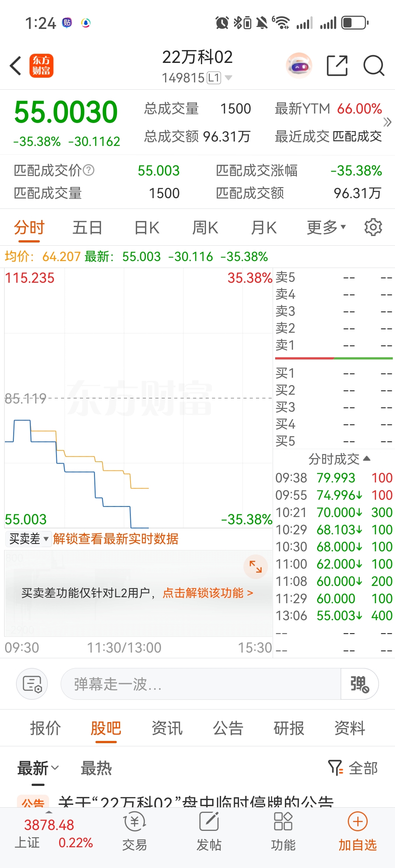Open the search magnifier icon
Viewport: 395px width, 868px height.
tap(374, 66)
